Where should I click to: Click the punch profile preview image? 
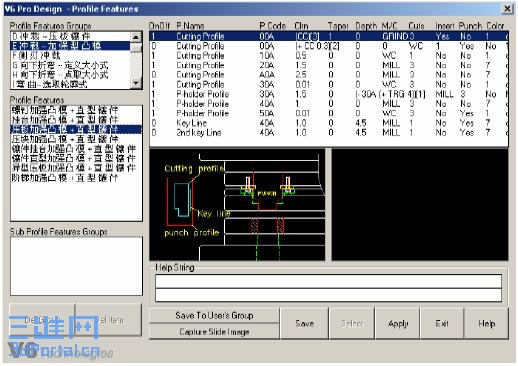(237, 205)
